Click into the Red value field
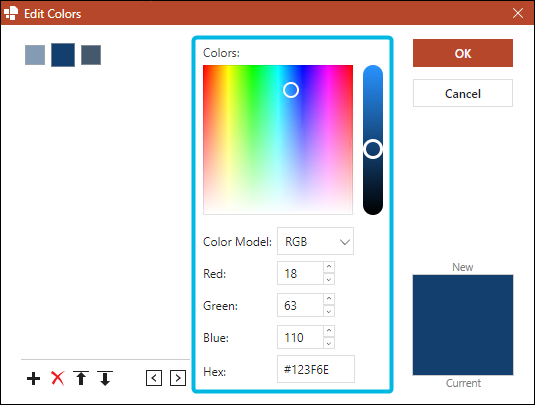 tap(300, 273)
